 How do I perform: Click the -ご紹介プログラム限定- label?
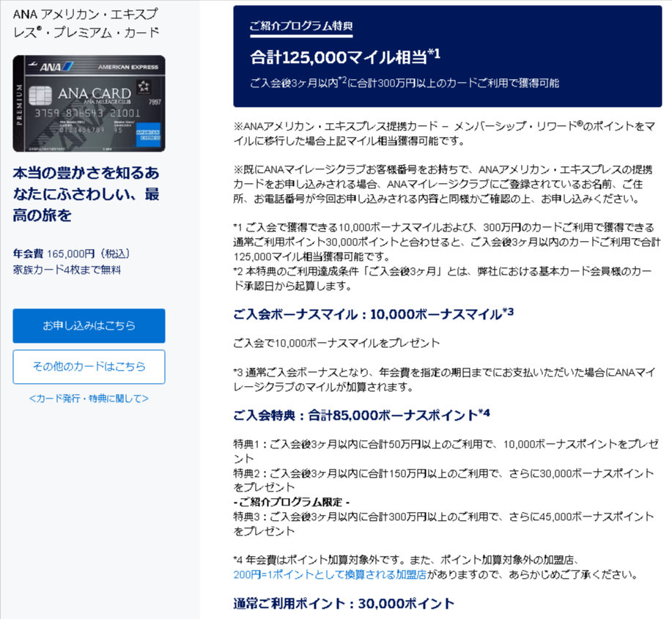click(x=292, y=502)
